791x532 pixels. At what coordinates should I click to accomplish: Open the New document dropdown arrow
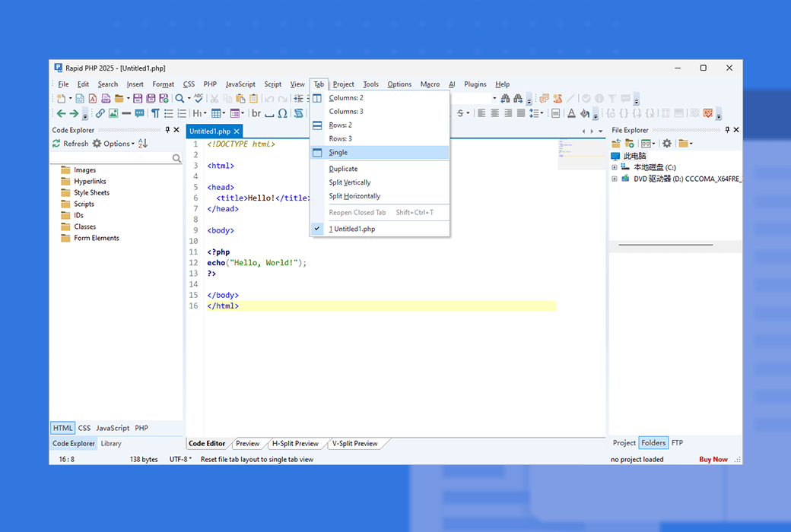(70, 98)
